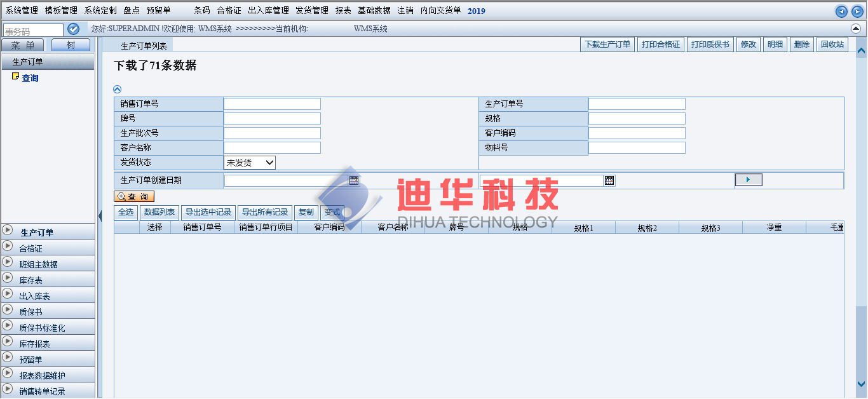Click the 打印合格证 button
This screenshot has width=868, height=399.
coord(661,44)
